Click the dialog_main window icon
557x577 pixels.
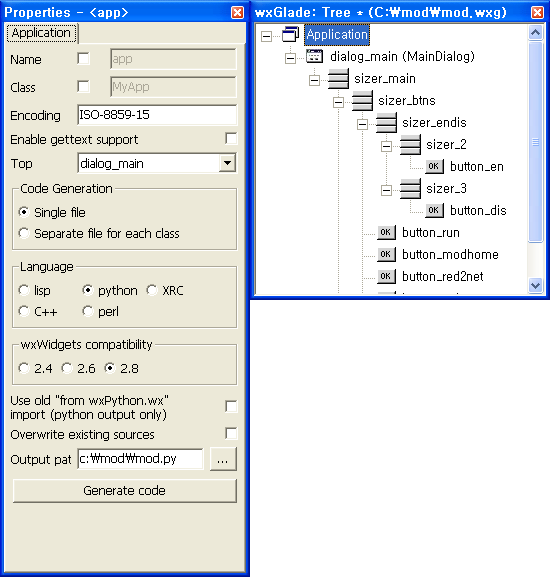(315, 56)
